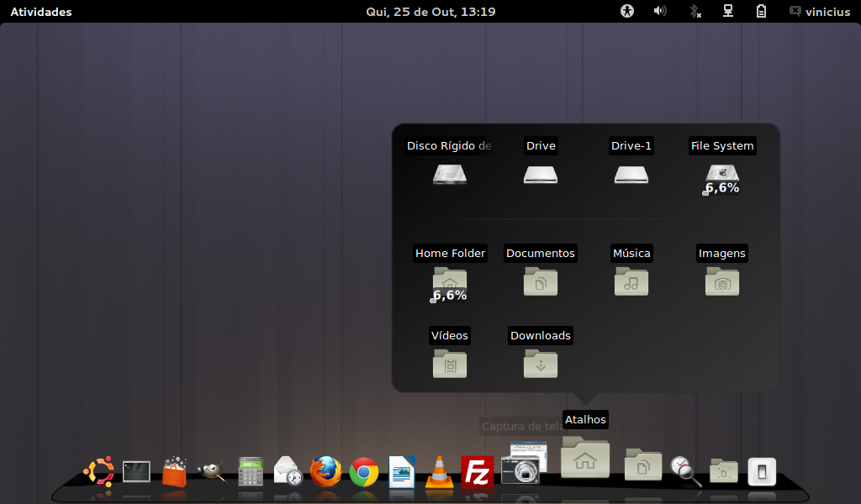The height and width of the screenshot is (504, 861).
Task: Open the calculator app
Action: tap(248, 472)
